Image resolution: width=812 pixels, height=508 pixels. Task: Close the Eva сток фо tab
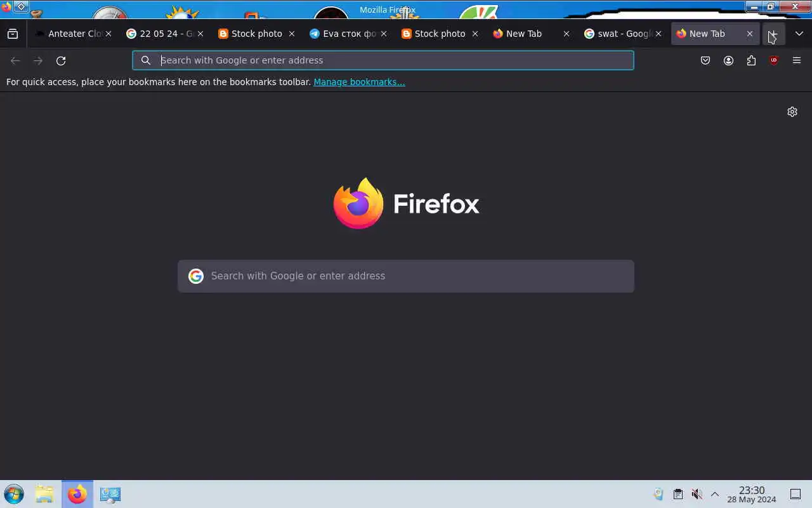pyautogui.click(x=384, y=34)
